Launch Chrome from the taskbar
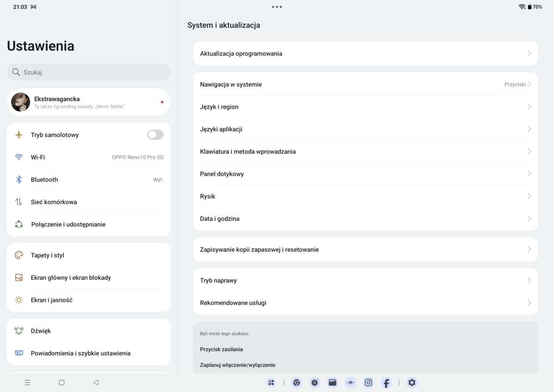This screenshot has height=392, width=554. pos(296,382)
